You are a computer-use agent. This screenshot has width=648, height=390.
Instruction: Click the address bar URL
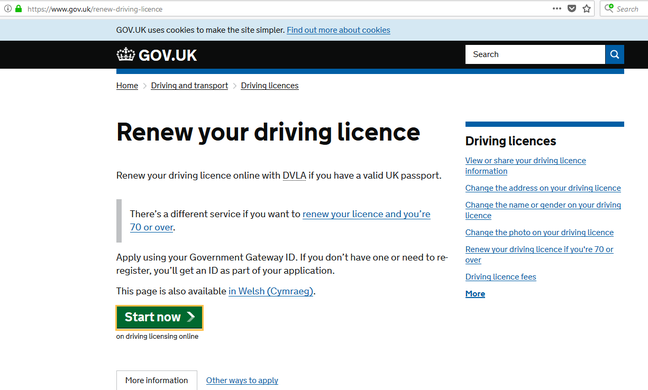(95, 9)
